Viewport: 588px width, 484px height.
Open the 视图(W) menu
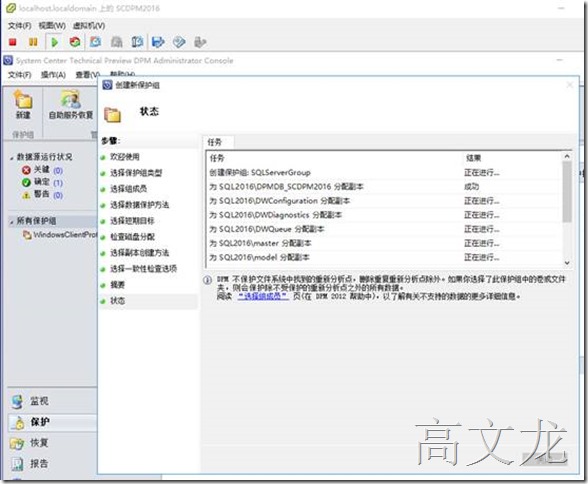tap(52, 25)
